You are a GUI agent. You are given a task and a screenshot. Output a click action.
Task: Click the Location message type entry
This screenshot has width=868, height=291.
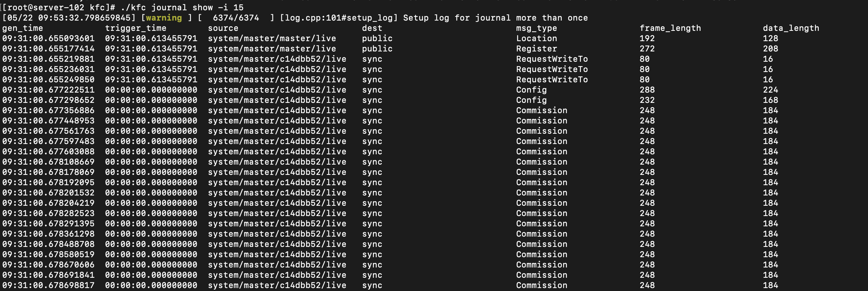click(x=536, y=39)
